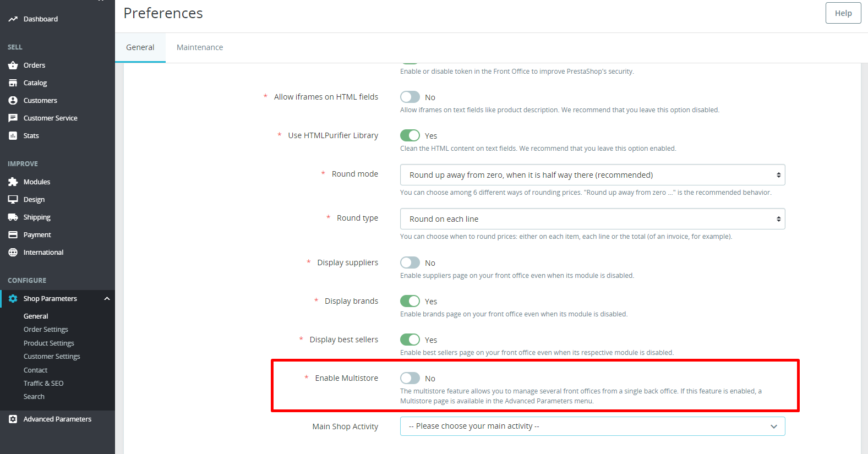The image size is (868, 454).
Task: Open Search submenu item
Action: pyautogui.click(x=34, y=397)
